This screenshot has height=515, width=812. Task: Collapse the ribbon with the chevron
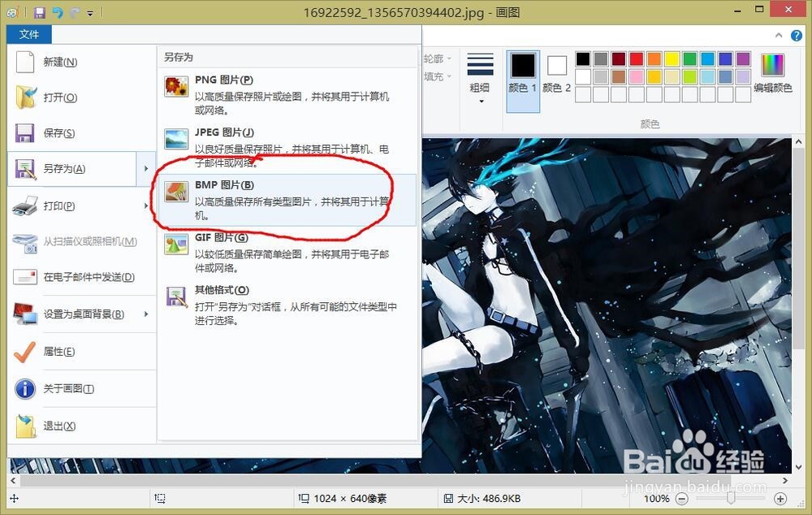coord(778,37)
